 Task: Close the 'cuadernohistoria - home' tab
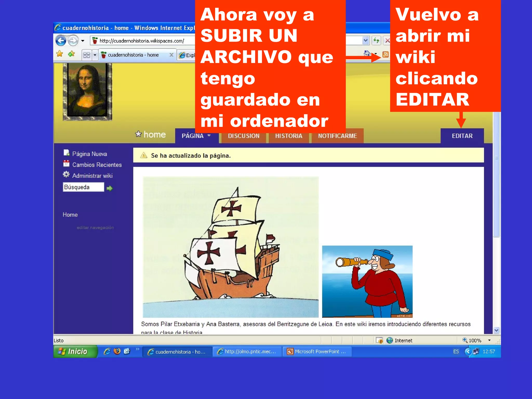coord(171,55)
